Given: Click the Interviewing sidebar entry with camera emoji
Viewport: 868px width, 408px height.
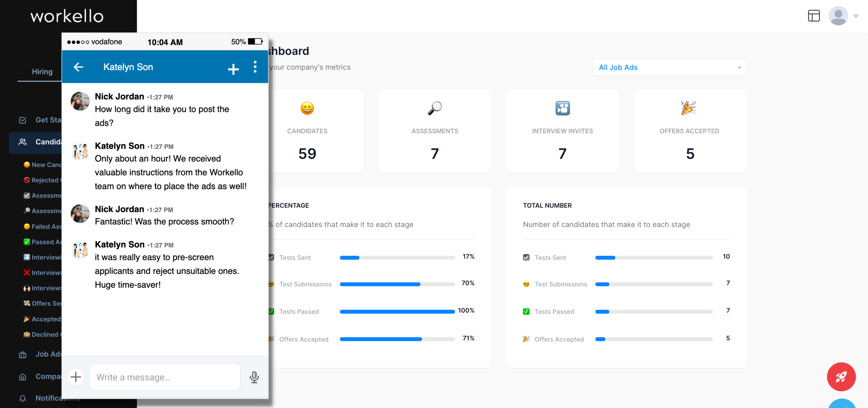Looking at the screenshot, I should pos(43,257).
